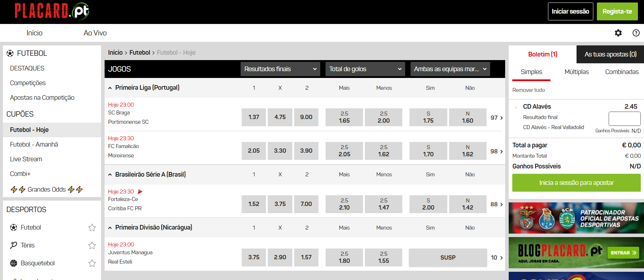Screen dimensions: 644x280
Task: Show 97 more markets for SC Braga match
Action: [x=497, y=118]
